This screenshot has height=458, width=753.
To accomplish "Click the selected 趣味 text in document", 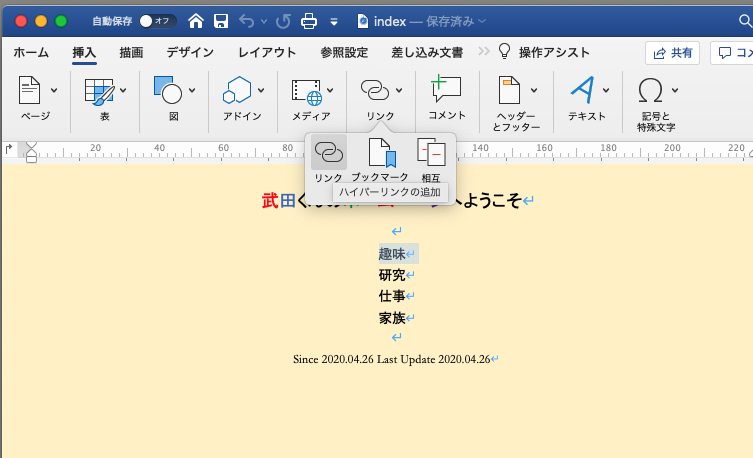I will point(392,254).
